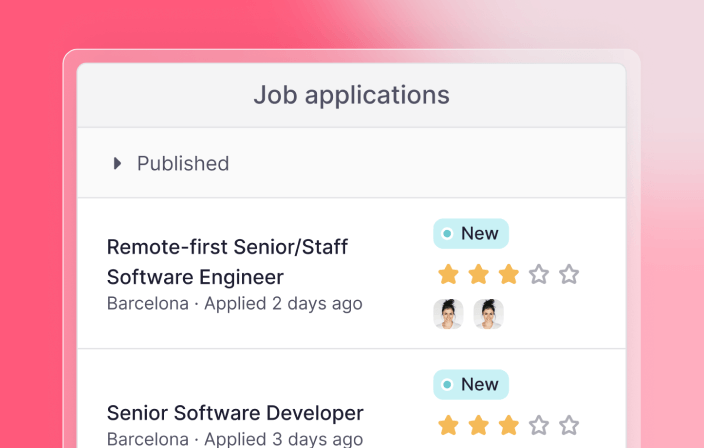This screenshot has width=704, height=448.
Task: Set second star on Remote-first job rating
Action: pos(479,274)
